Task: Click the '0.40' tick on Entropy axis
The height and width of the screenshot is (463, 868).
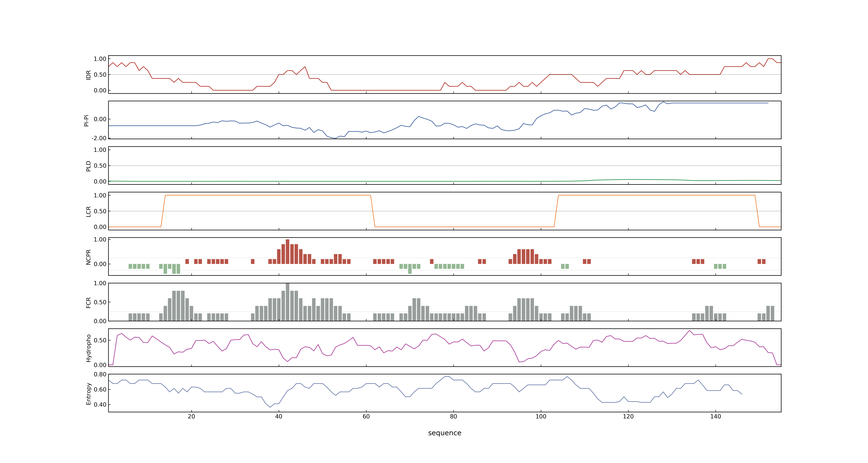Action: click(100, 405)
